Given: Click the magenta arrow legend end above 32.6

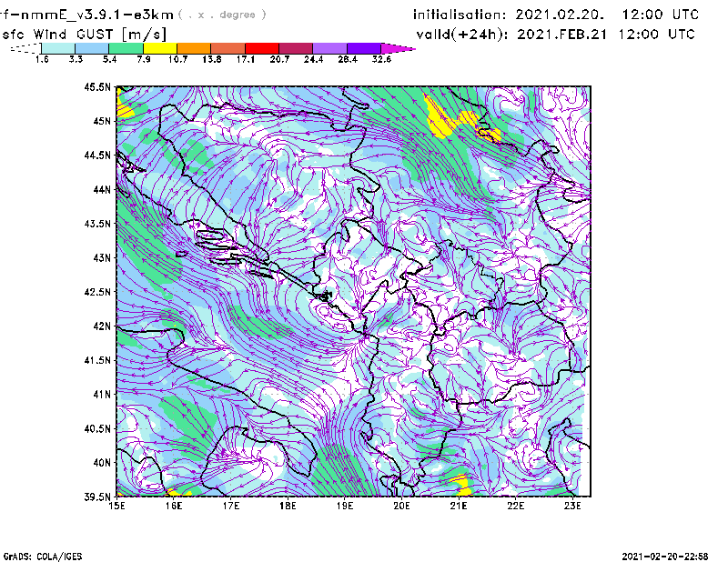Looking at the screenshot, I should 397,48.
